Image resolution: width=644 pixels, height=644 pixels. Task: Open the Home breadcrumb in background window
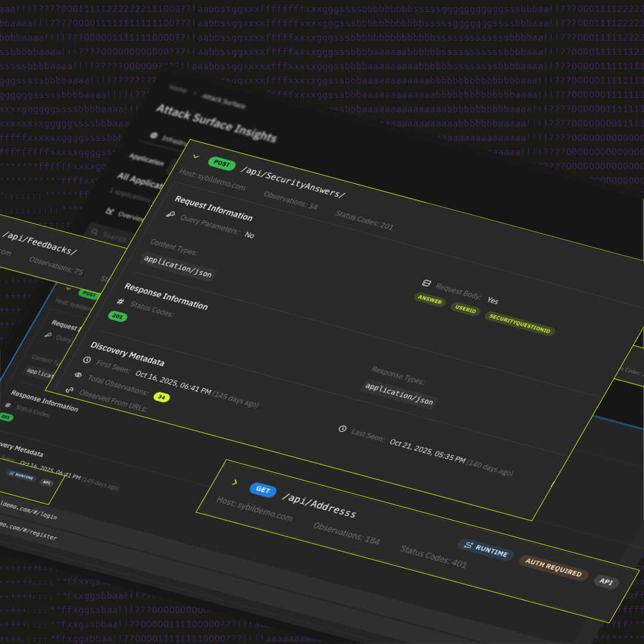pos(178,88)
